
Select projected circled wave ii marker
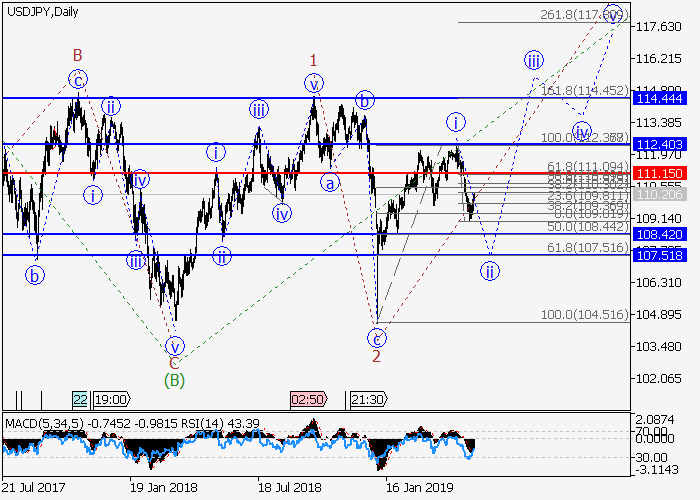pos(490,270)
